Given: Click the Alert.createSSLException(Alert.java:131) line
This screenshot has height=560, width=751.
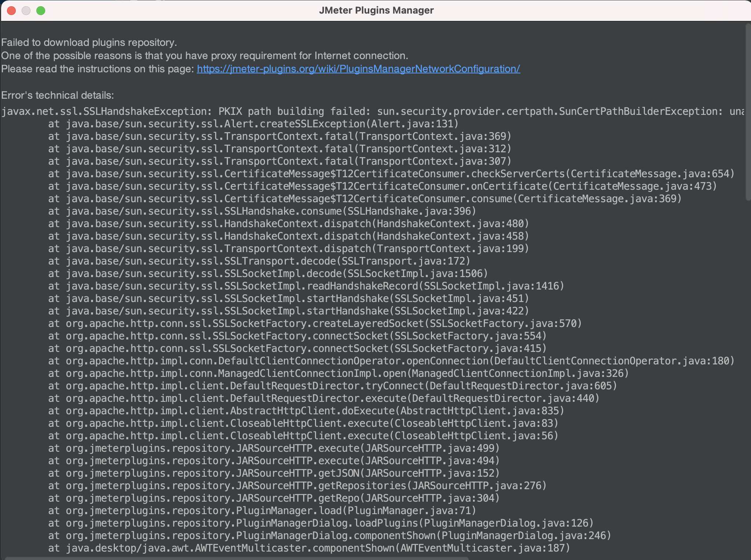Looking at the screenshot, I should [x=253, y=124].
